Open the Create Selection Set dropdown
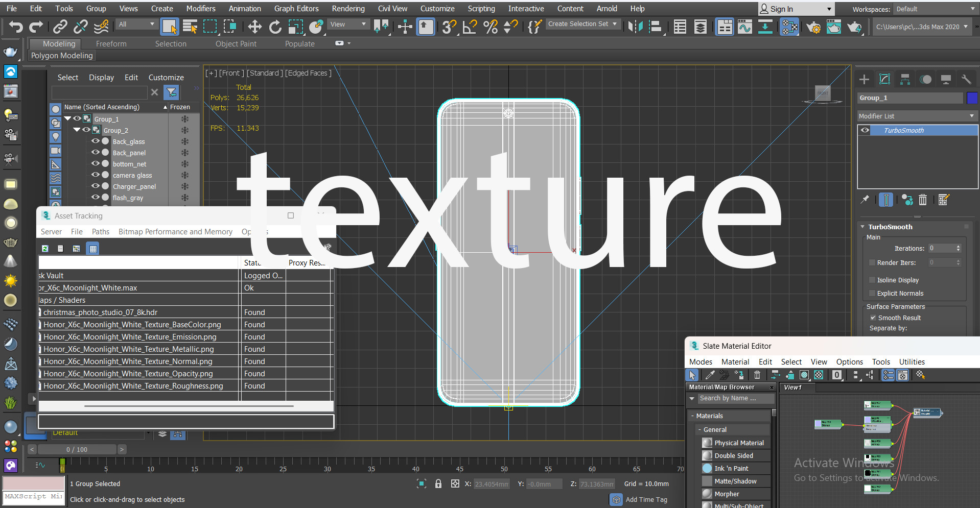 pos(582,24)
